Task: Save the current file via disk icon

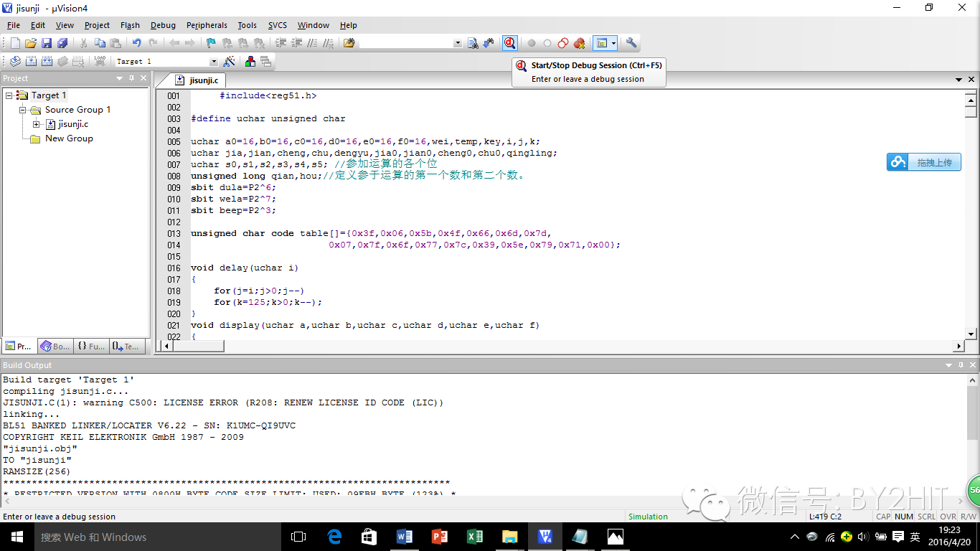Action: click(x=47, y=43)
